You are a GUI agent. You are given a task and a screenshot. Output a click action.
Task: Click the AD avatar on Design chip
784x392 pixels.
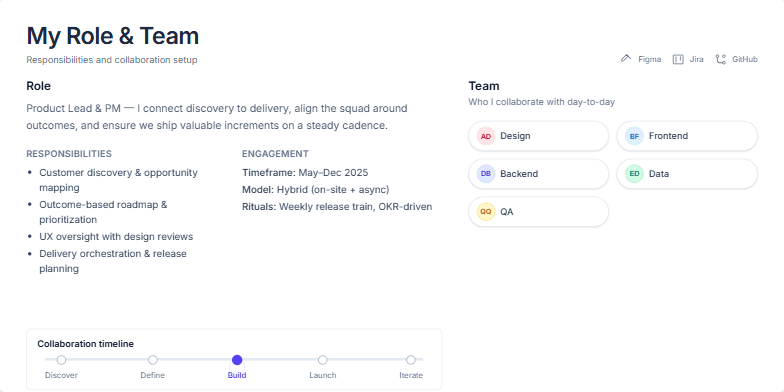(x=486, y=136)
